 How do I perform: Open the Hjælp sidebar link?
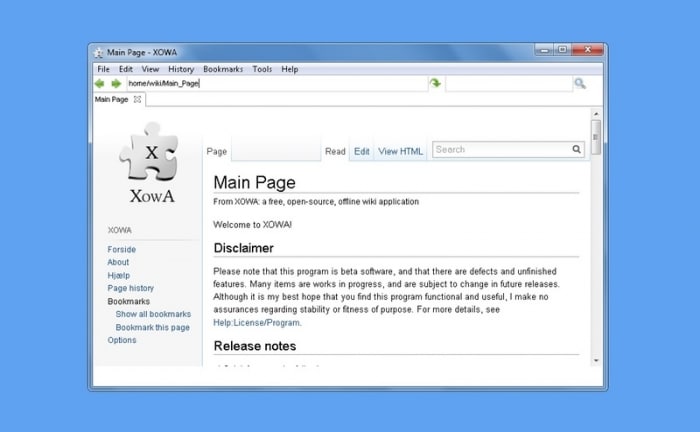119,275
